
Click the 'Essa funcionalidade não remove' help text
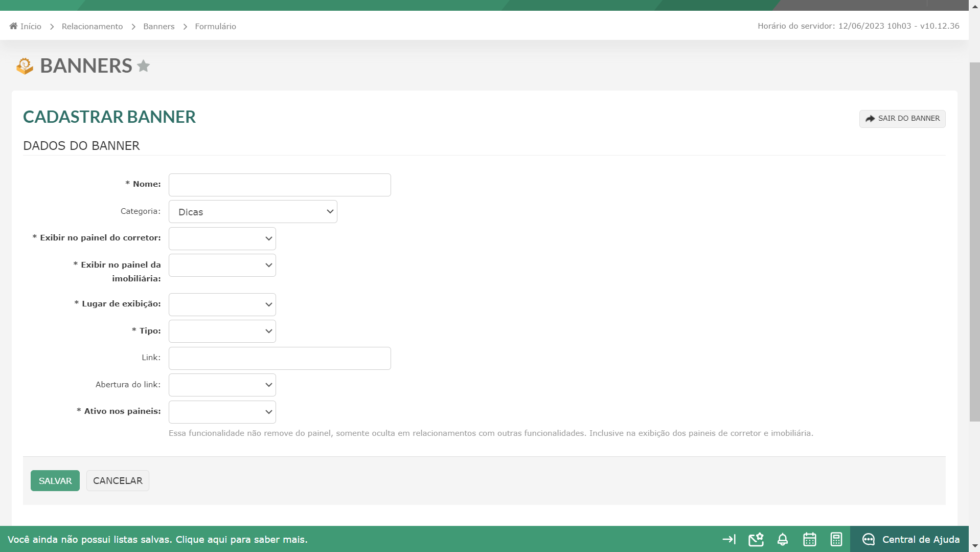pos(491,433)
